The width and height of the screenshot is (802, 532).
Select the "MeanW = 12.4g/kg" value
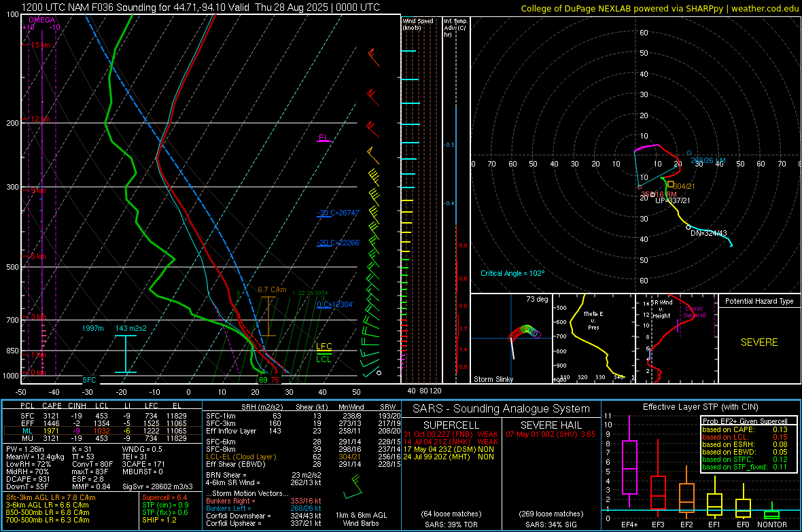tap(35, 457)
